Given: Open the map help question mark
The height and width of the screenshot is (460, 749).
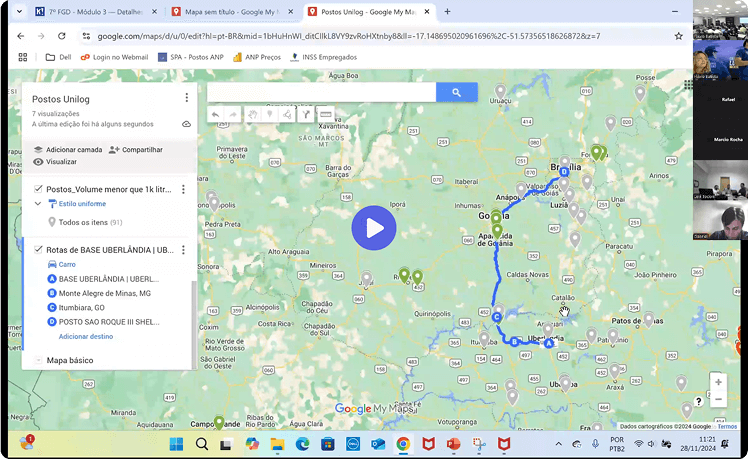Looking at the screenshot, I should point(698,401).
